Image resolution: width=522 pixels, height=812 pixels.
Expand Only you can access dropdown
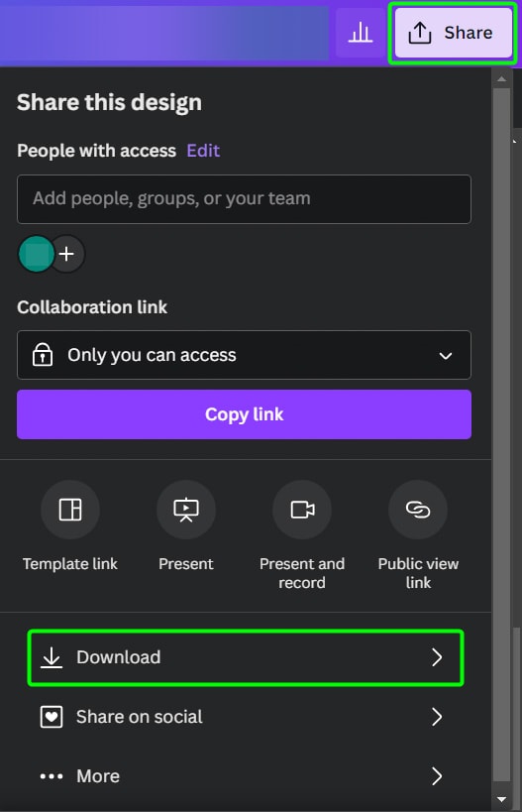coord(245,355)
